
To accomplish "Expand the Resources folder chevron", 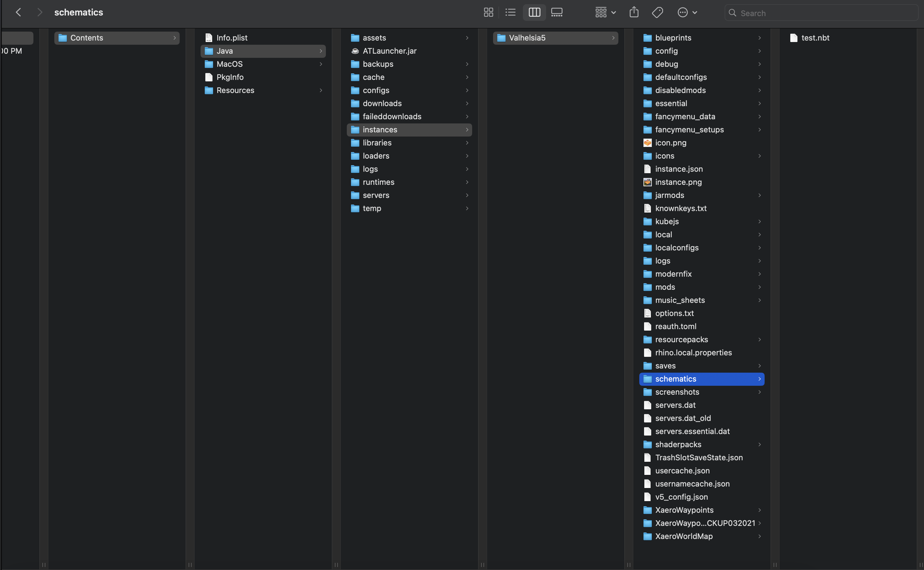I will pyautogui.click(x=321, y=90).
